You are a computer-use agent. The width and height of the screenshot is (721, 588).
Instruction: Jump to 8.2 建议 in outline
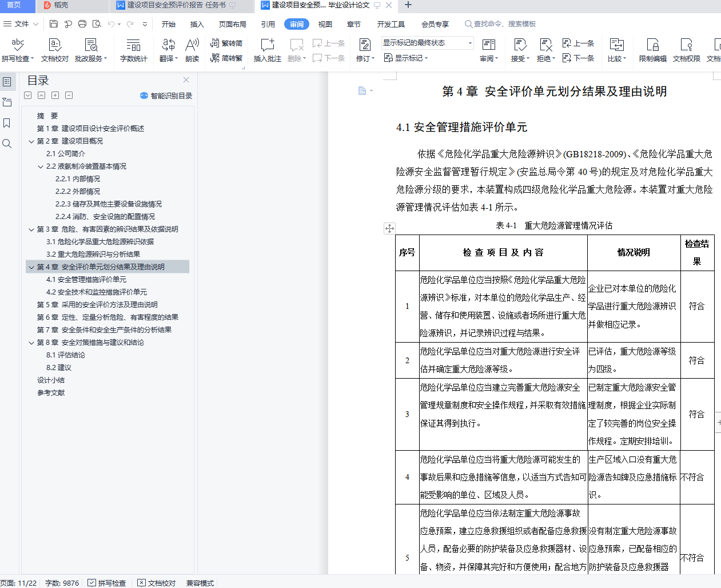59,368
